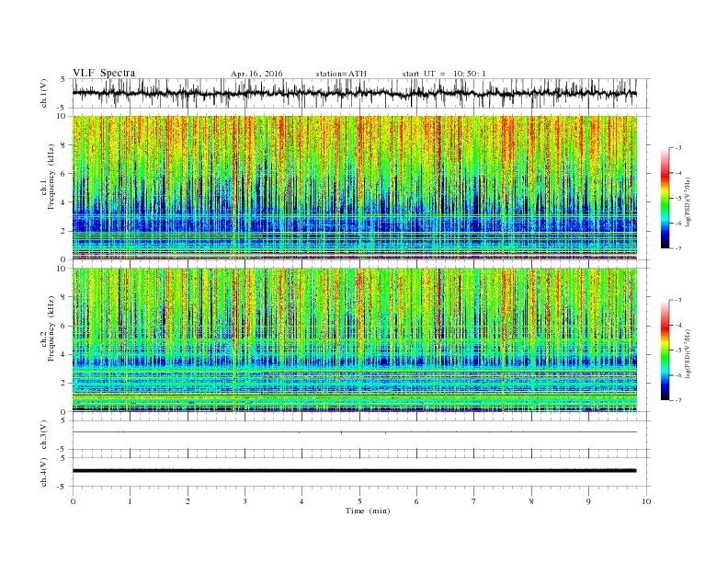Click the ch.1 voltage waveform trace
This screenshot has width=728, height=563.
click(x=354, y=93)
